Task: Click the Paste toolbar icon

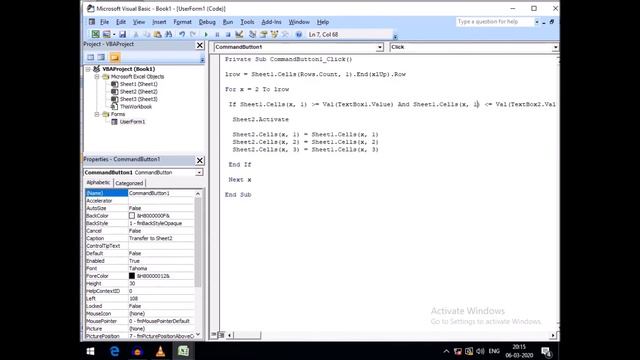Action: click(x=158, y=35)
